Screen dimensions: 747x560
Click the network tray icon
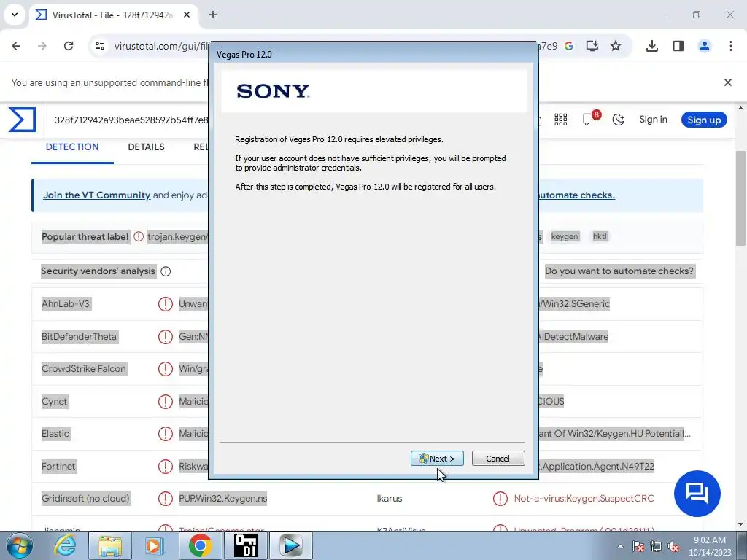(656, 546)
